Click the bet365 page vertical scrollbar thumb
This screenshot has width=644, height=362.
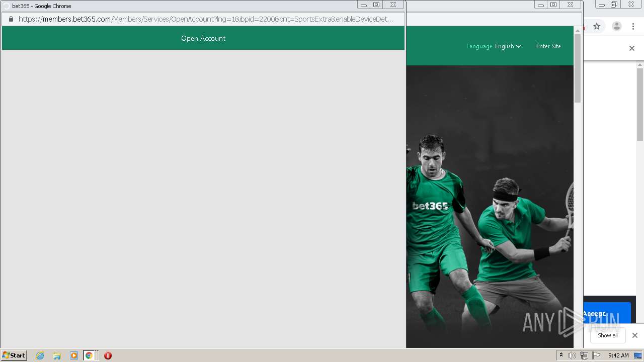[x=578, y=68]
